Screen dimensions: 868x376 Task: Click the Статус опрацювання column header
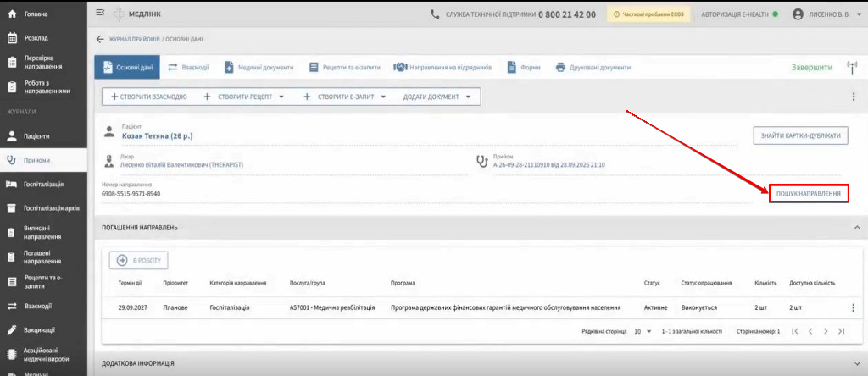click(706, 283)
